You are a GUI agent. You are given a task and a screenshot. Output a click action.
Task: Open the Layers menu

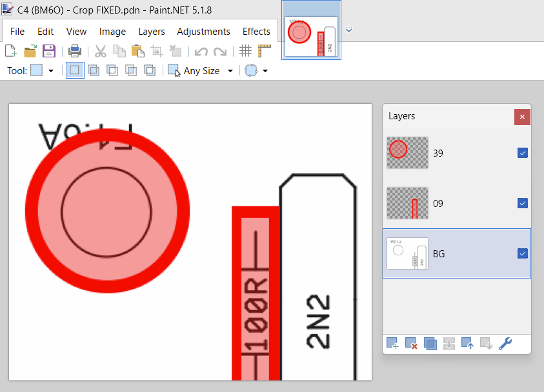[x=152, y=32]
